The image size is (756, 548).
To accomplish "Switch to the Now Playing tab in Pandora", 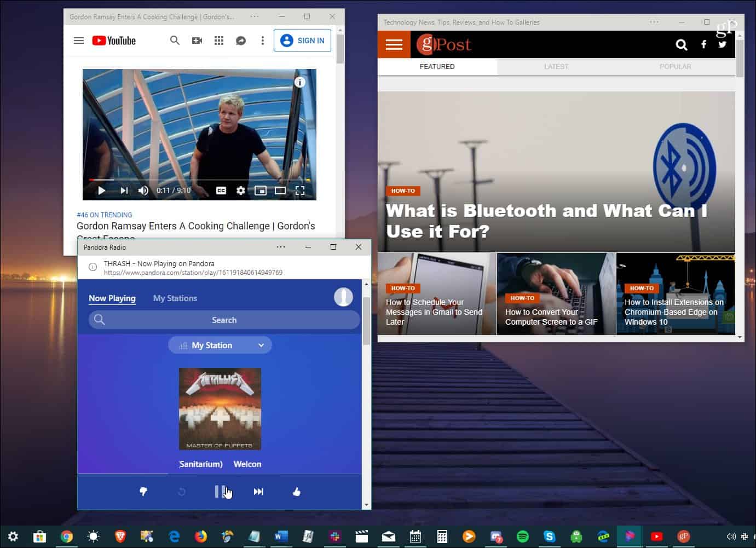I will (x=112, y=298).
